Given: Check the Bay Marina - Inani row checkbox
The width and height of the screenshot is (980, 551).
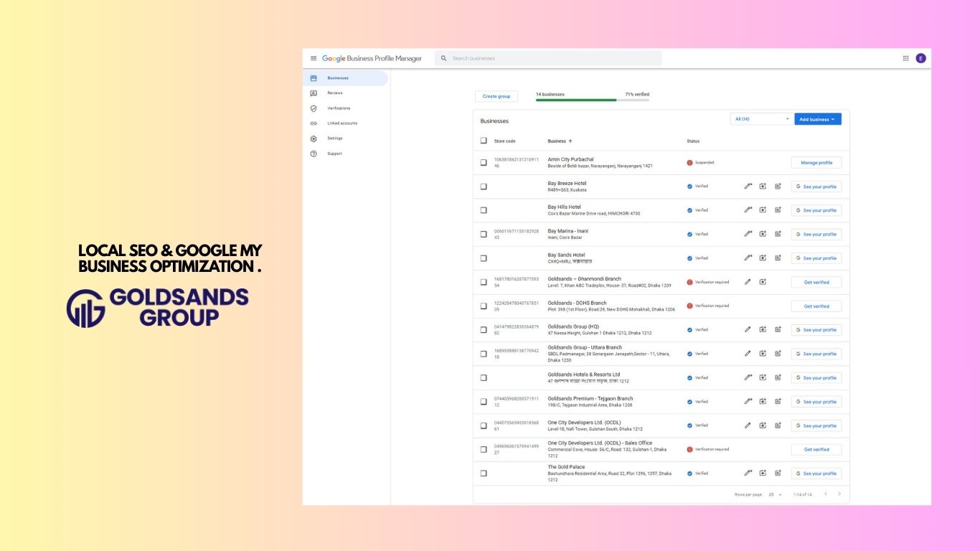Looking at the screenshot, I should point(484,234).
